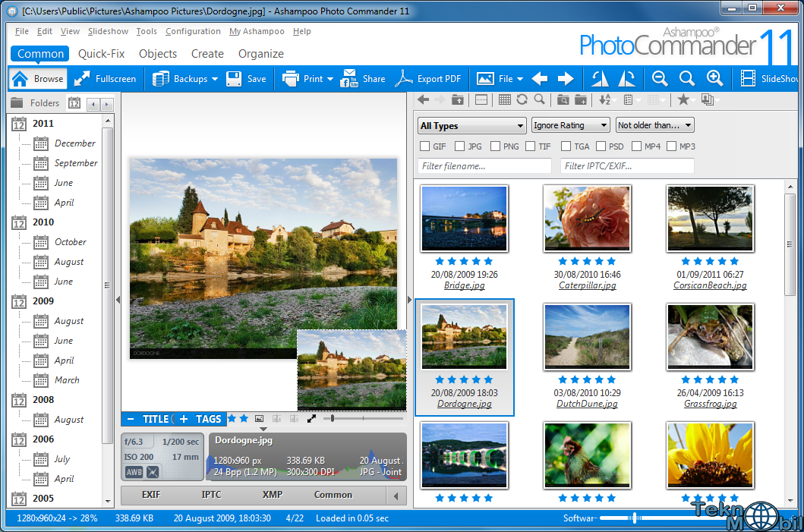Start the SlideShow filmstrip button
The height and width of the screenshot is (532, 804).
pyautogui.click(x=769, y=78)
